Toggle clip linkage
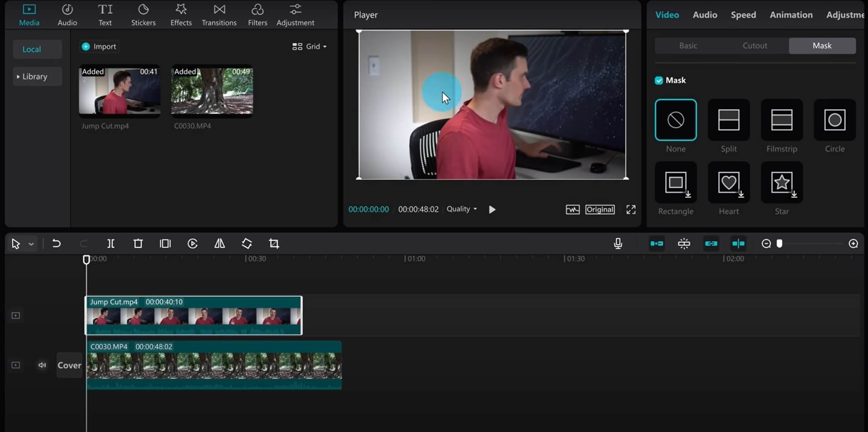The height and width of the screenshot is (432, 868). click(711, 244)
